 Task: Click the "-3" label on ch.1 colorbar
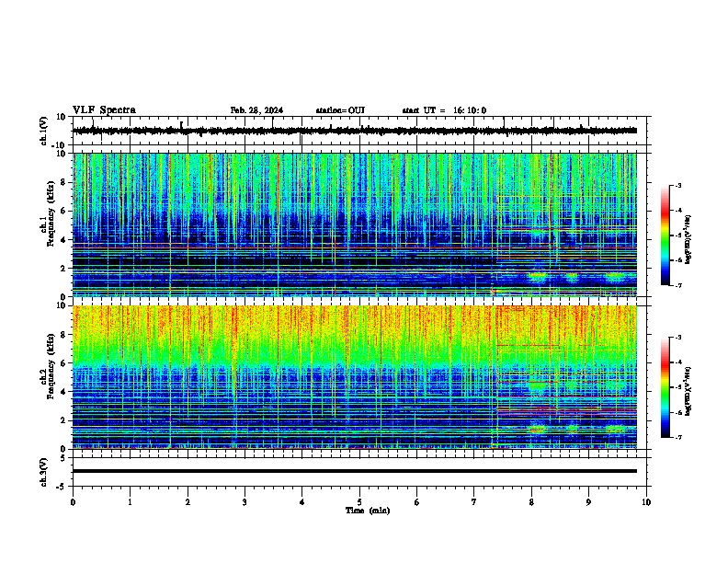[x=678, y=185]
